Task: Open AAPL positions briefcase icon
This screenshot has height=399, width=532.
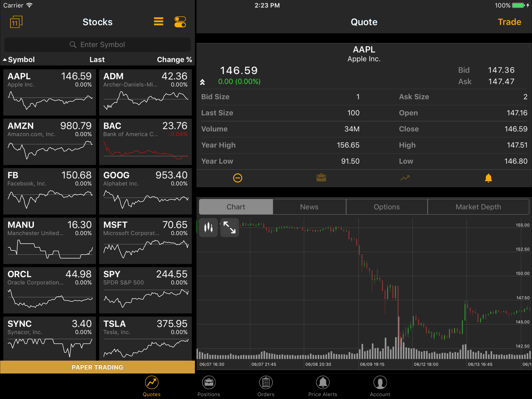Action: 321,178
